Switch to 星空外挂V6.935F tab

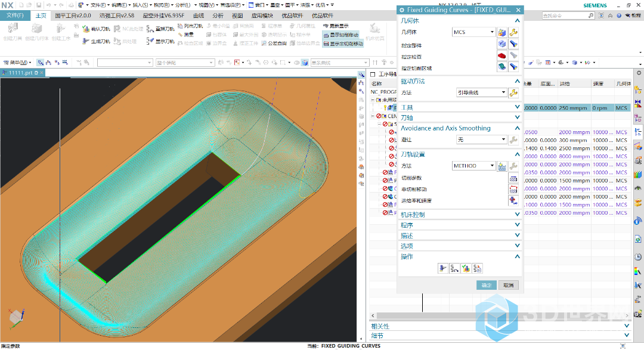(163, 16)
